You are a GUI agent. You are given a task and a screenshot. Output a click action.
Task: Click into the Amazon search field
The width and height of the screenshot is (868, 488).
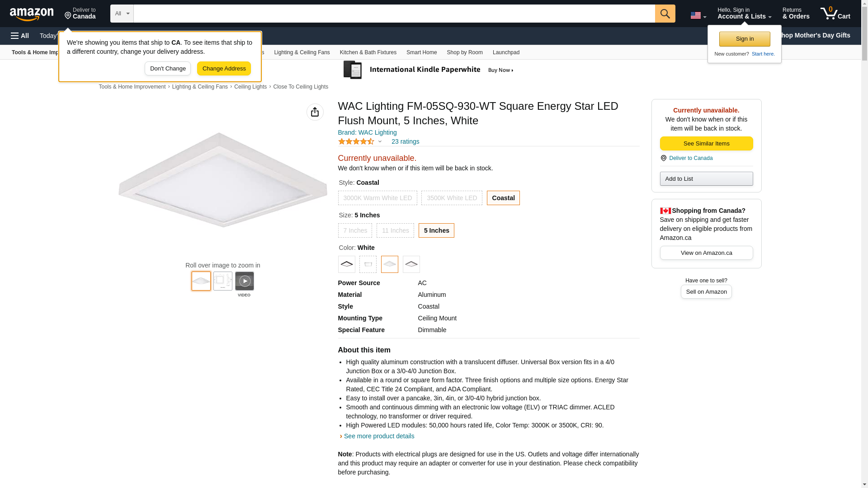tap(394, 14)
